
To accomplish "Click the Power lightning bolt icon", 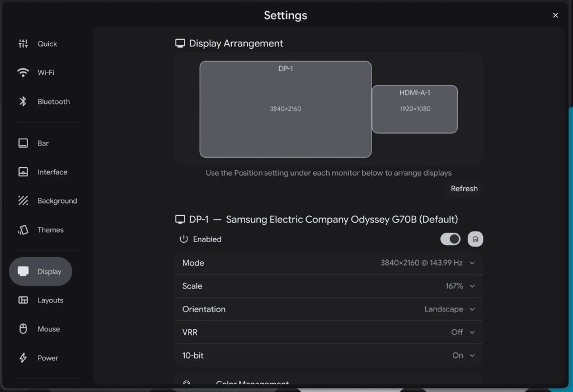I will coord(23,358).
